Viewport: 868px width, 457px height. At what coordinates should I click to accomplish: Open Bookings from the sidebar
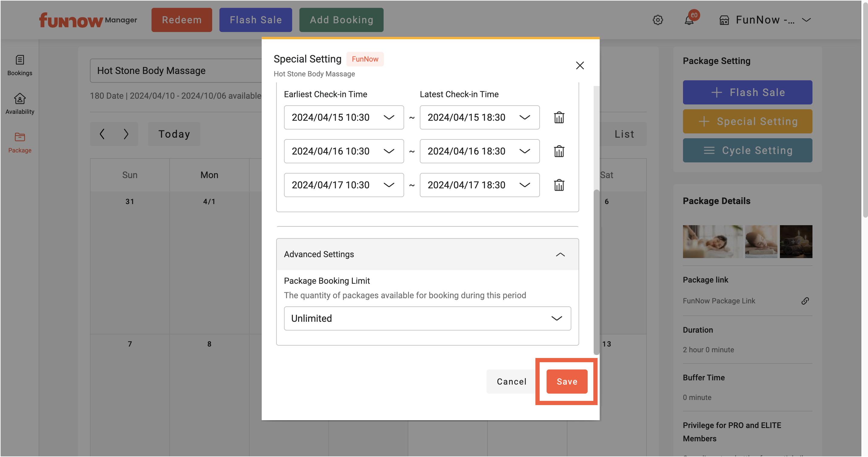20,66
